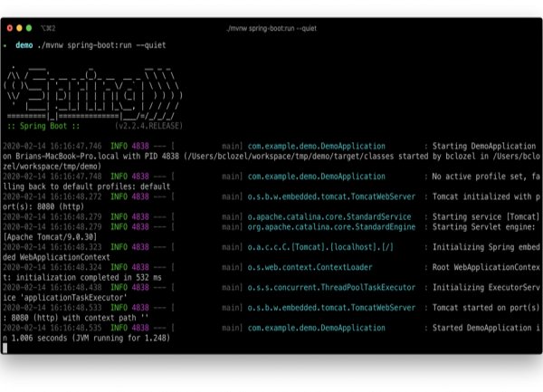Click 'o.s.s.concurrent.ThreadPoolTaskExecutor' logger name
The image size is (543, 392).
pyautogui.click(x=331, y=287)
